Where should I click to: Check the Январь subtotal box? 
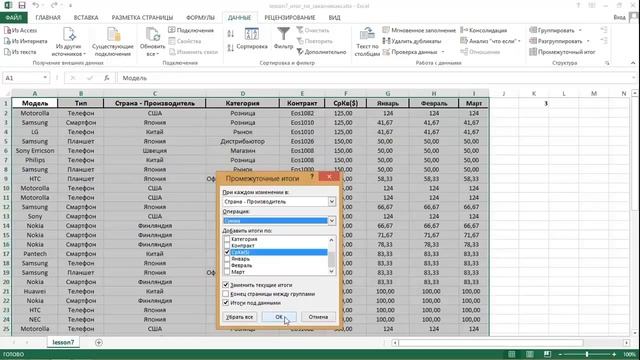pyautogui.click(x=227, y=259)
